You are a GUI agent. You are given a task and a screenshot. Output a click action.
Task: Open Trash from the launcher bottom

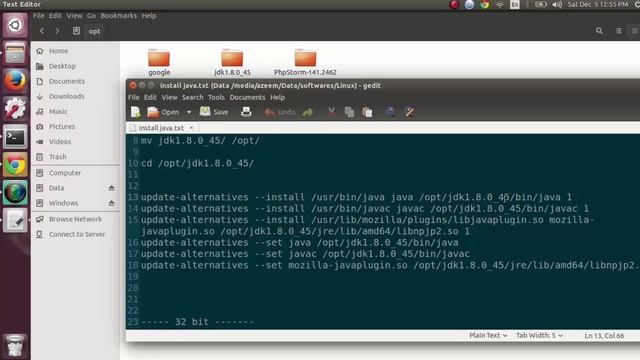click(15, 346)
